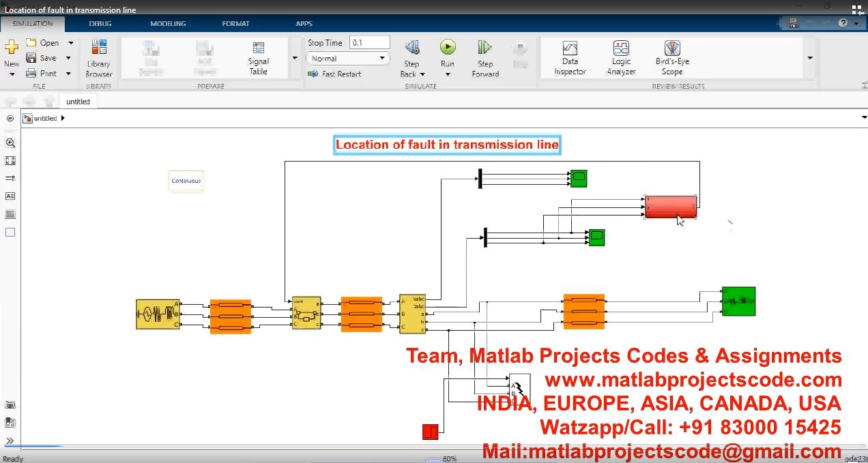The height and width of the screenshot is (463, 868).
Task: Select the Continuous powergui block
Action: coord(186,181)
